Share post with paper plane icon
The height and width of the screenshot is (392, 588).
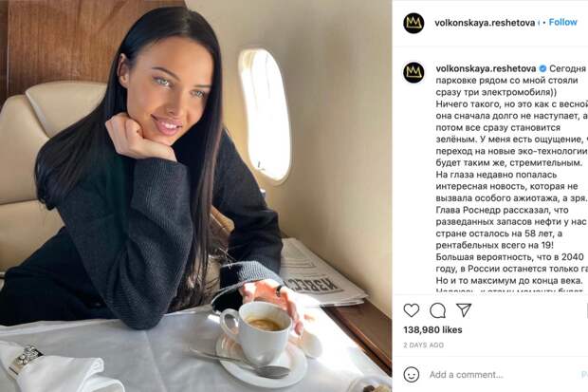point(464,310)
